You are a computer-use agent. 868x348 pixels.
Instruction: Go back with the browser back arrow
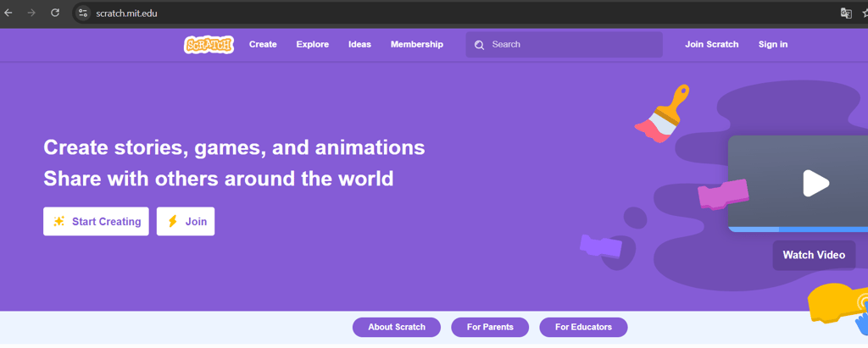click(x=8, y=13)
